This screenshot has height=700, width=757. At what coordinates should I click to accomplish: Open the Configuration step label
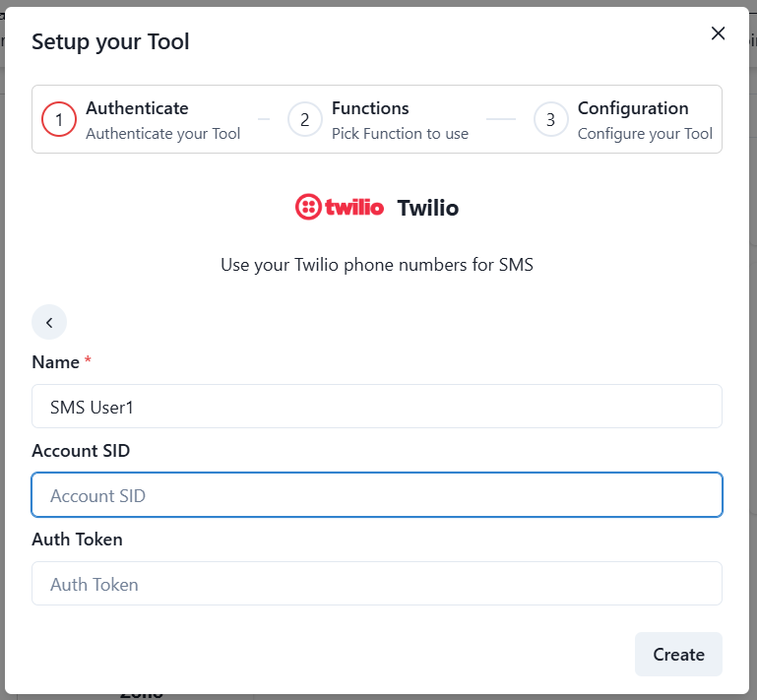point(633,108)
